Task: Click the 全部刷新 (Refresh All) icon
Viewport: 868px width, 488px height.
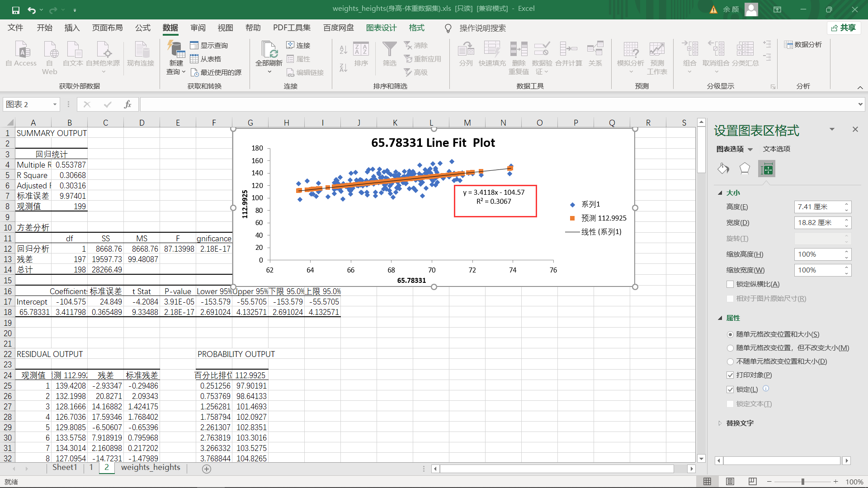Action: (269, 50)
